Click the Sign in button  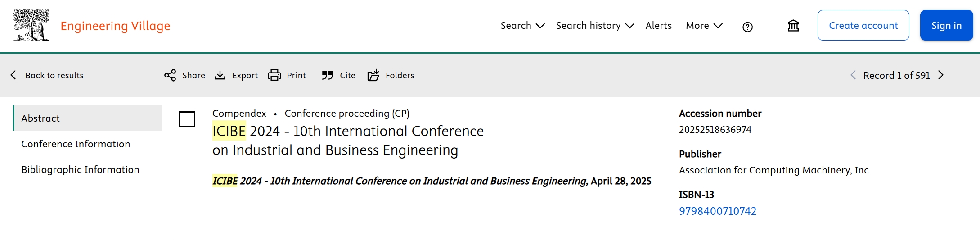pyautogui.click(x=947, y=25)
